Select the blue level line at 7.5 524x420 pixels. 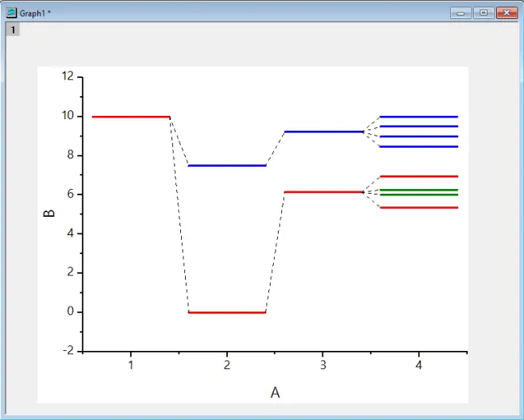[x=227, y=165]
